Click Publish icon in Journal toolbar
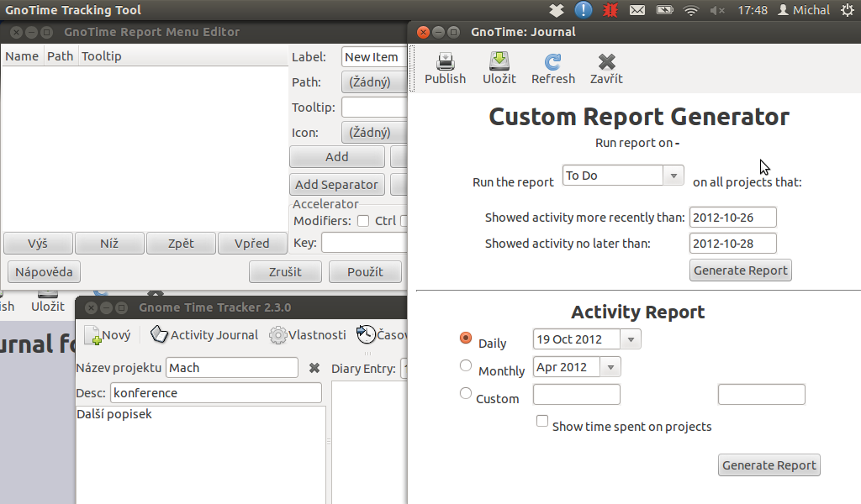The height and width of the screenshot is (504, 861). click(x=445, y=69)
